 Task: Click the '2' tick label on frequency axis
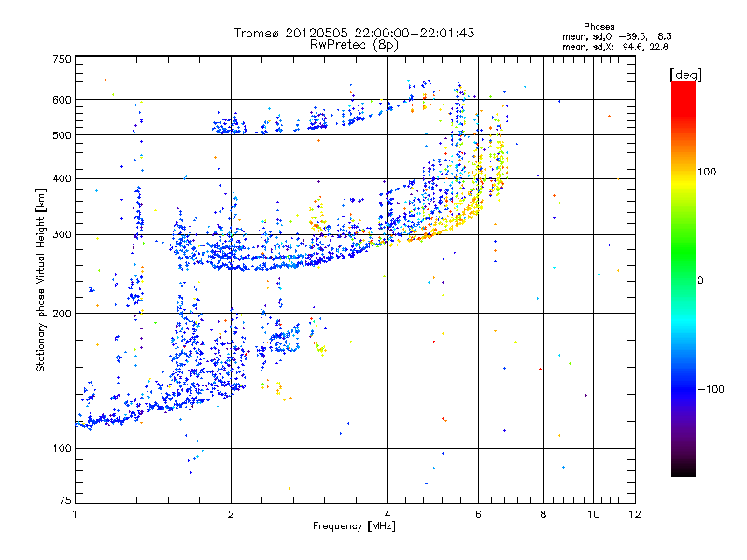[x=231, y=514]
